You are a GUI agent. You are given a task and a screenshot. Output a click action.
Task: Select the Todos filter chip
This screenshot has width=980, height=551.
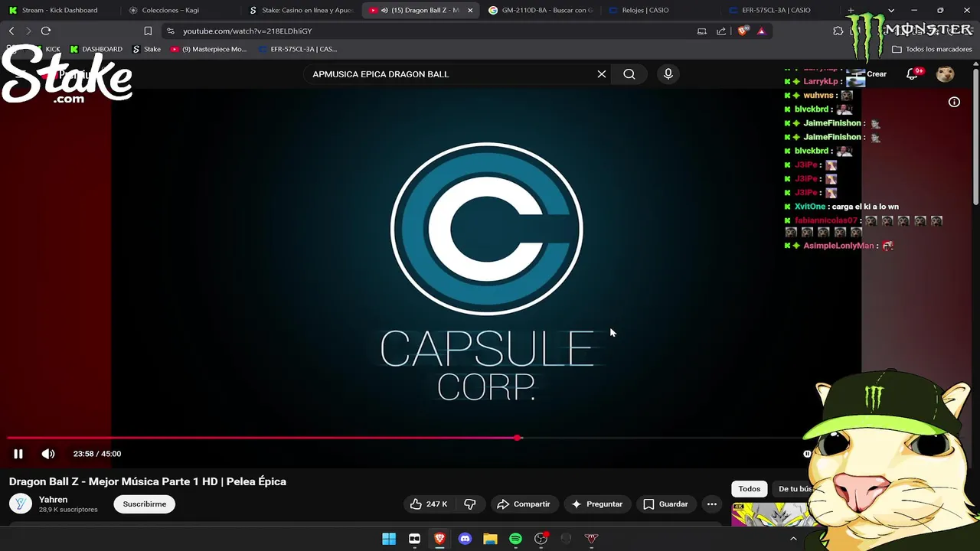[x=749, y=489]
